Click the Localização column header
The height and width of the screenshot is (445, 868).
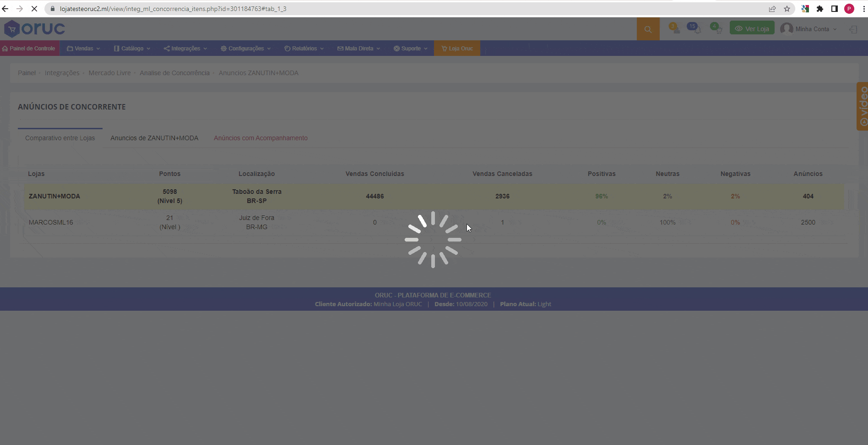coord(256,174)
